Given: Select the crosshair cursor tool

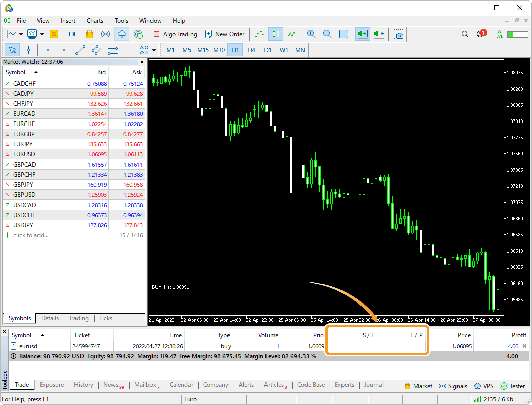Looking at the screenshot, I should click(x=29, y=50).
